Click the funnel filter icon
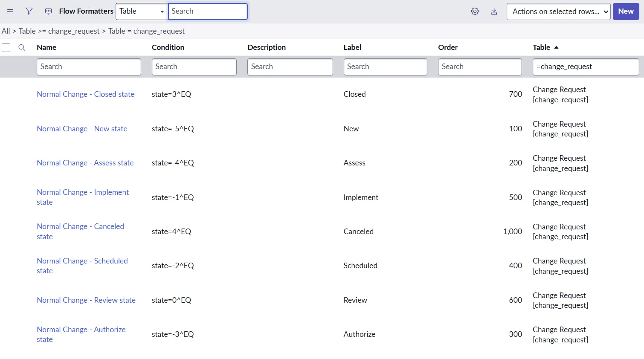Viewport: 644px width, 359px height. 29,12
